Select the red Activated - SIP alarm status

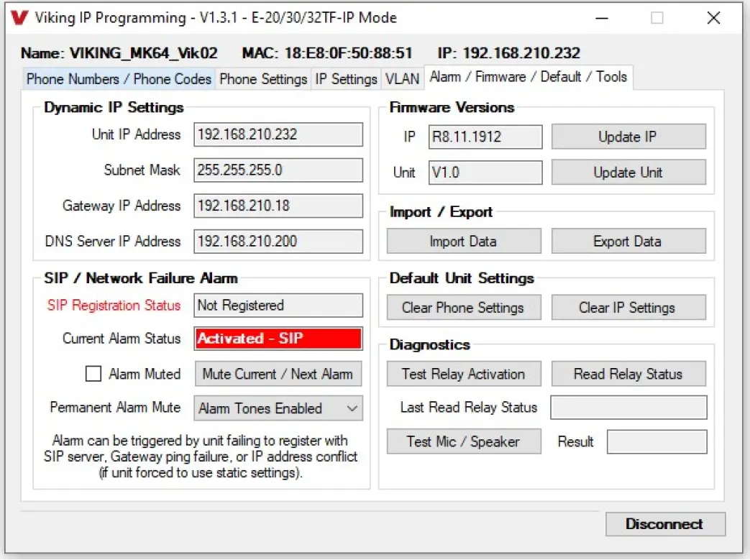278,338
